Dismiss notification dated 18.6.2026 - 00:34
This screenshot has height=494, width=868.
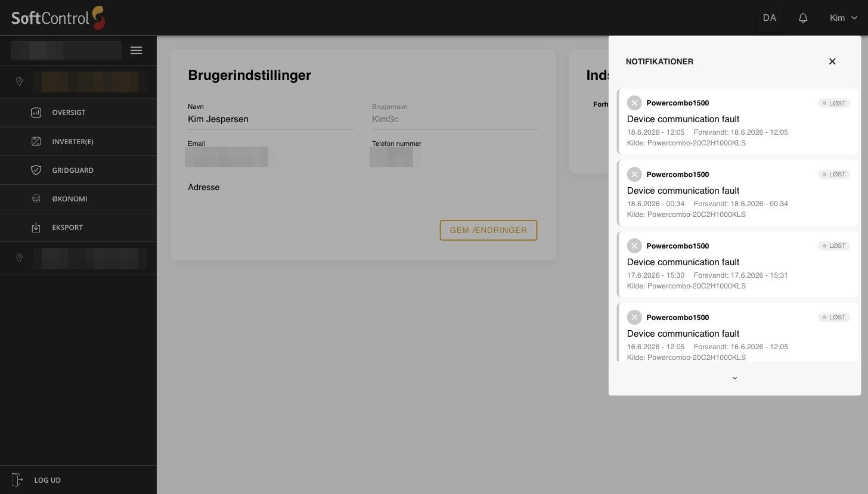[x=634, y=175]
